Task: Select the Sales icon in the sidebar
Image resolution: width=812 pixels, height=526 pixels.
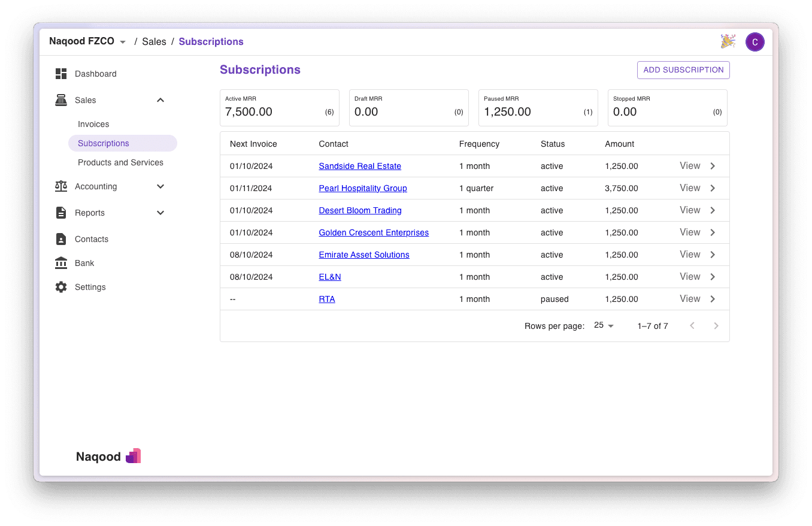Action: (x=61, y=99)
